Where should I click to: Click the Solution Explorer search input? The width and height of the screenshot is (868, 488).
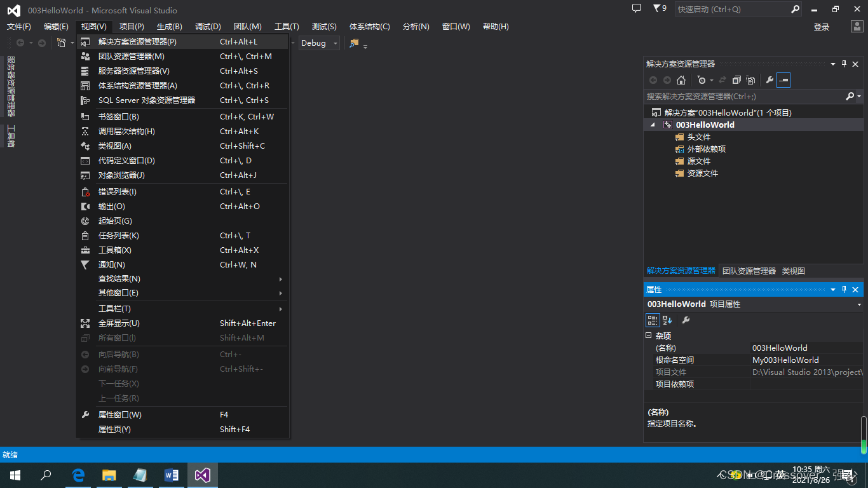tap(744, 96)
